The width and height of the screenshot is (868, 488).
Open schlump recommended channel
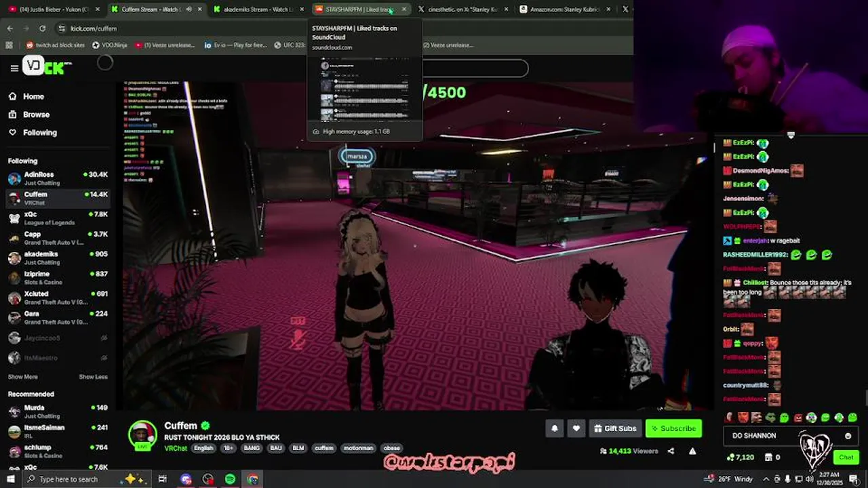(58, 451)
